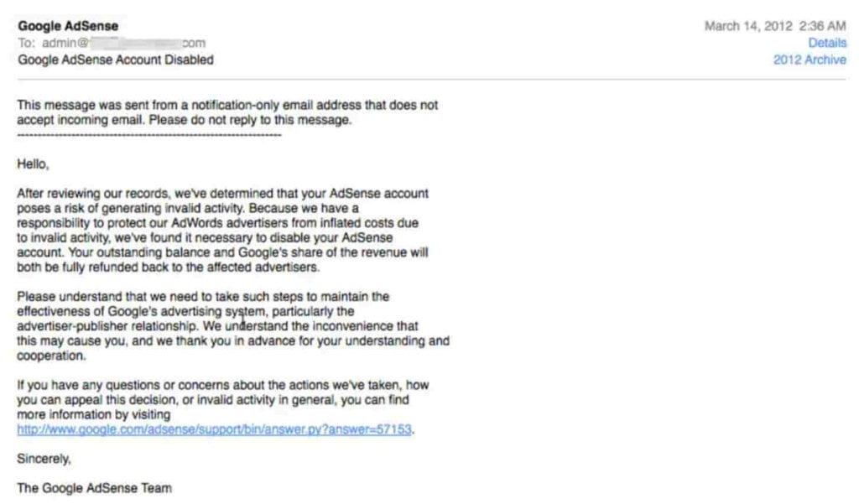Click the "Details" link in the header

coord(826,43)
